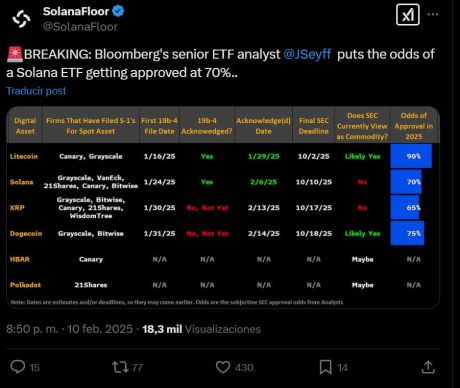Click the reply speech bubble icon
This screenshot has height=388, width=460.
click(18, 367)
